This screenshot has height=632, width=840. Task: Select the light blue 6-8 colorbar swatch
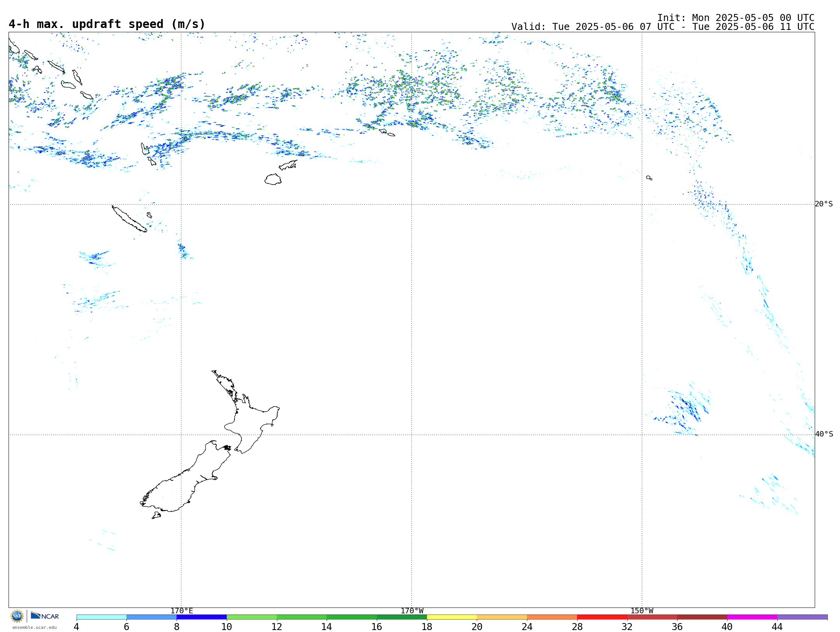[152, 617]
